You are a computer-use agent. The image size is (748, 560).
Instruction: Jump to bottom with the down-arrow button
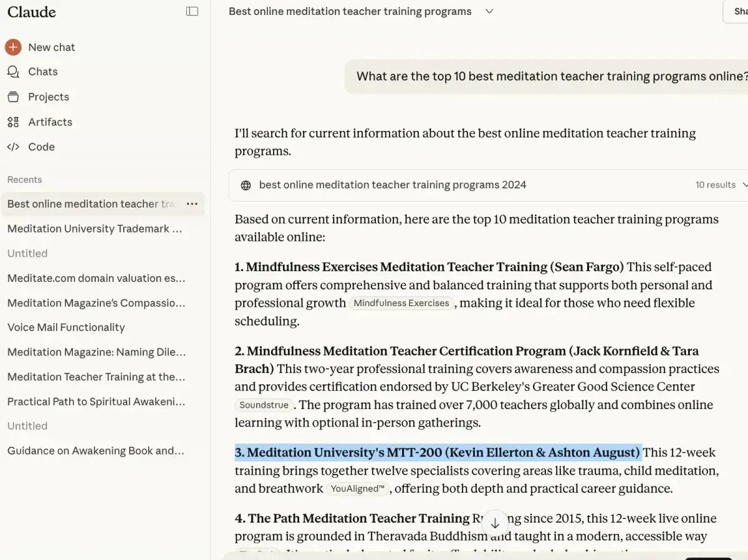pos(495,523)
